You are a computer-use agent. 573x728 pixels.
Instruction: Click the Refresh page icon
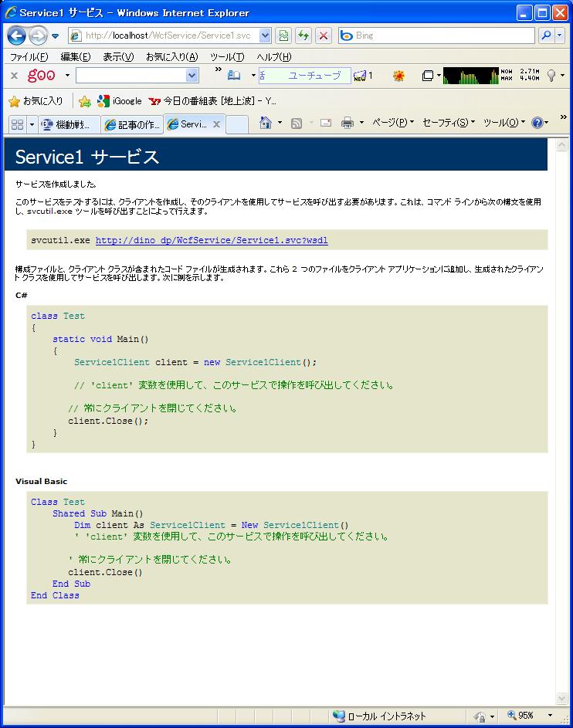(x=303, y=36)
